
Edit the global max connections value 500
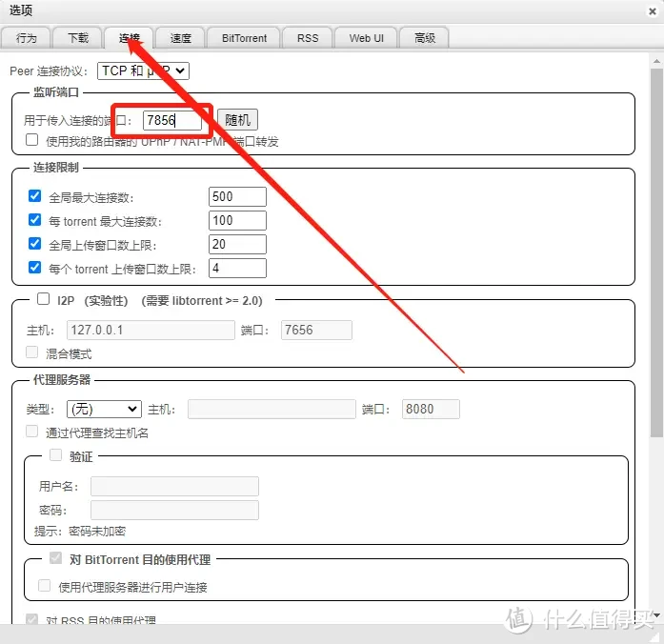pos(237,196)
